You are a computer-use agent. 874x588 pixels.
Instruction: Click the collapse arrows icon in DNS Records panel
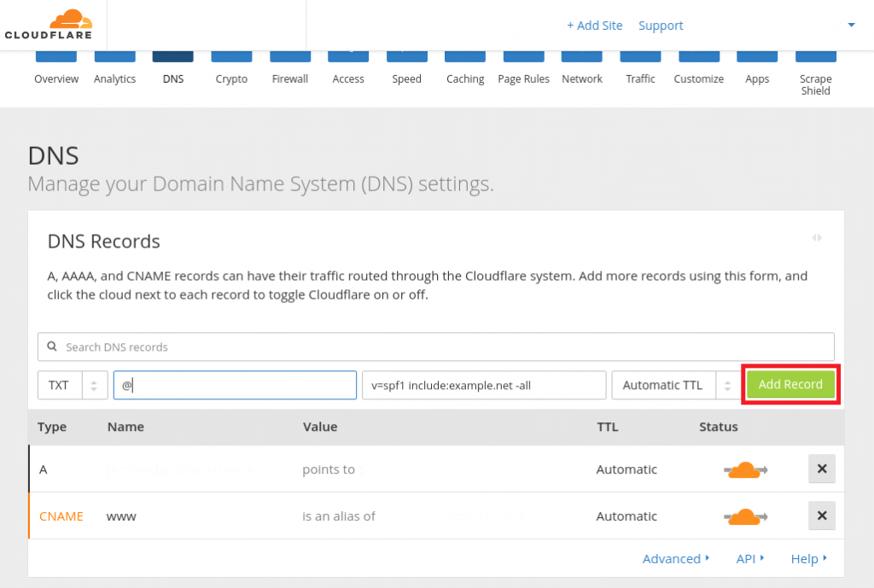coord(817,238)
